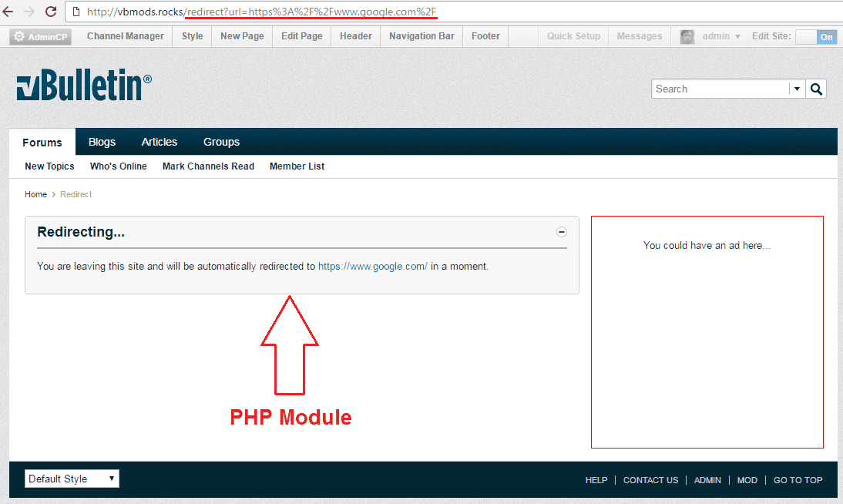Collapse the Redirecting module with minus icon
Image resolution: width=843 pixels, height=504 pixels.
[x=561, y=232]
